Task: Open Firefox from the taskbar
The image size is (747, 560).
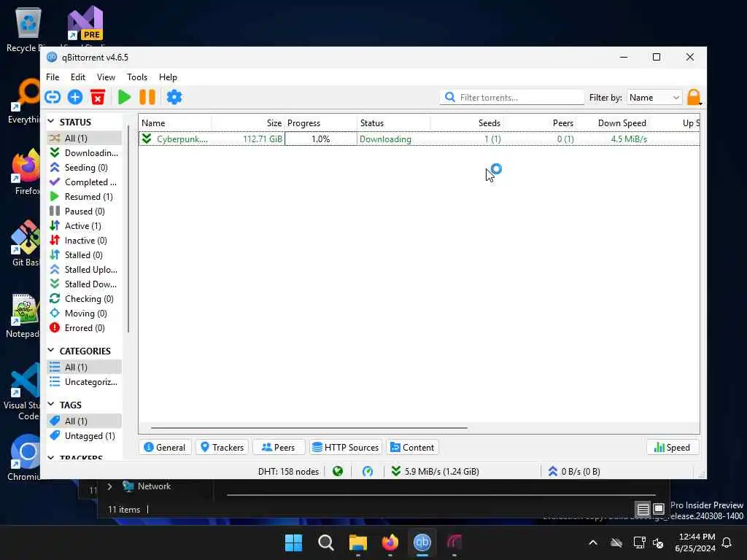Action: tap(390, 542)
